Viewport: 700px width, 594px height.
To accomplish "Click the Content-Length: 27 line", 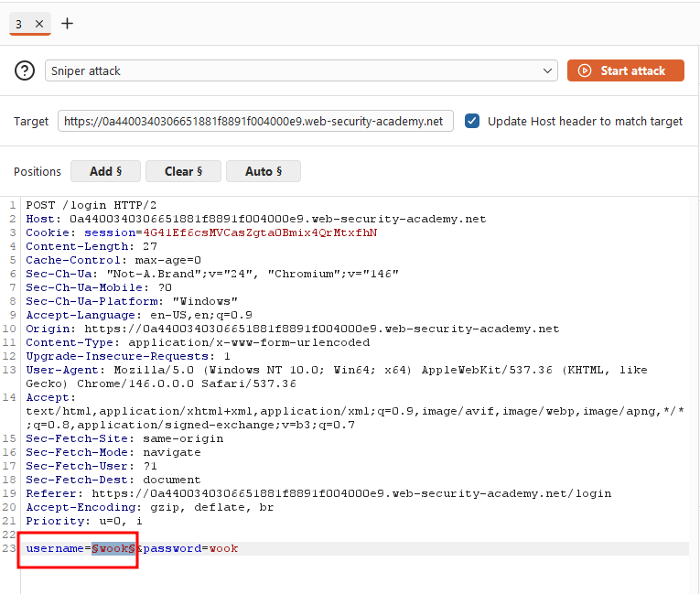I will click(92, 246).
